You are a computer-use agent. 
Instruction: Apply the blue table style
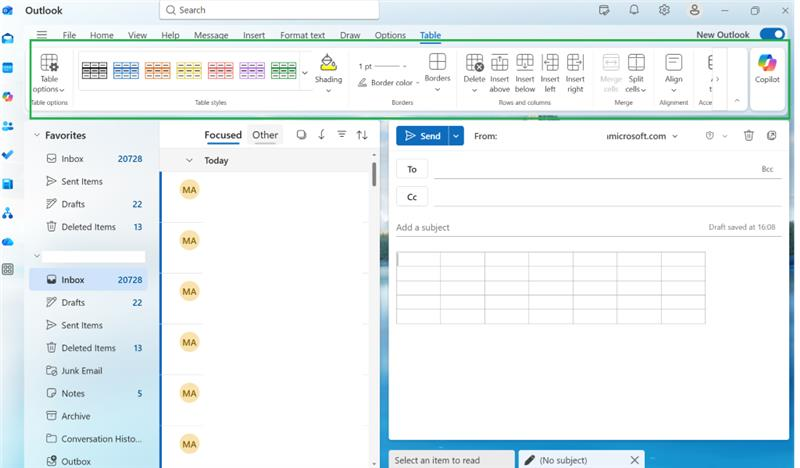(126, 70)
